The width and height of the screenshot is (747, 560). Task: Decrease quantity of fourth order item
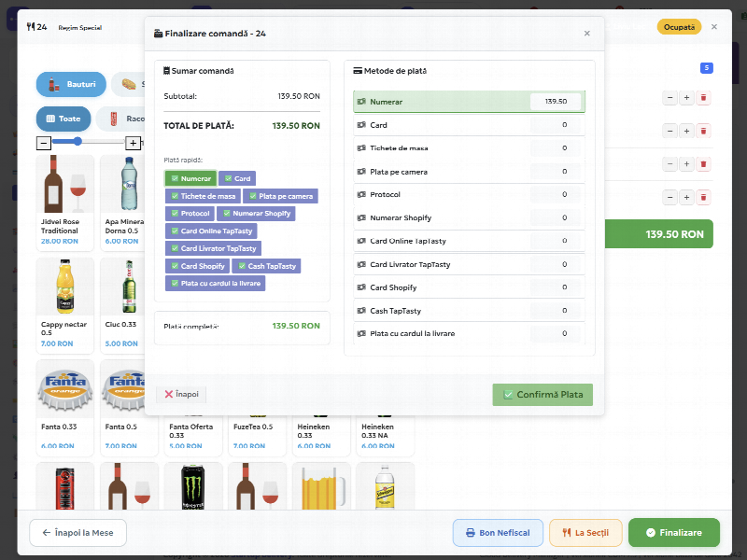click(x=669, y=197)
